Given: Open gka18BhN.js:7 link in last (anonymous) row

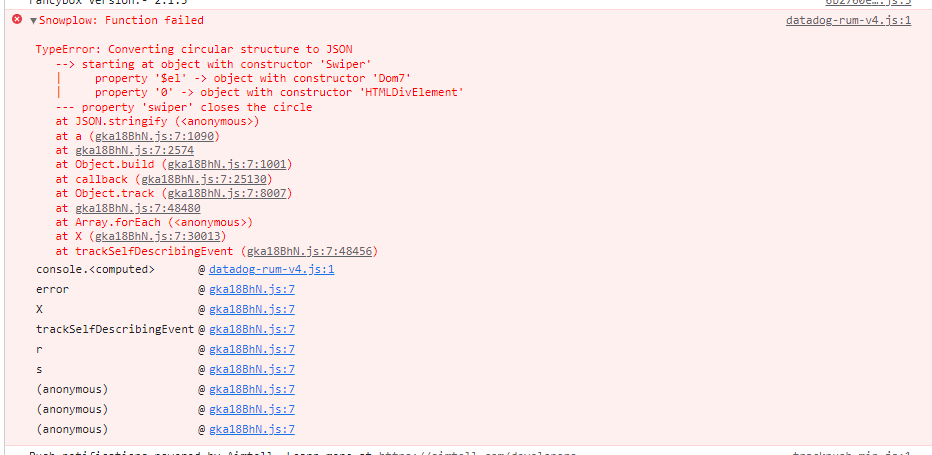Looking at the screenshot, I should pyautogui.click(x=252, y=429).
